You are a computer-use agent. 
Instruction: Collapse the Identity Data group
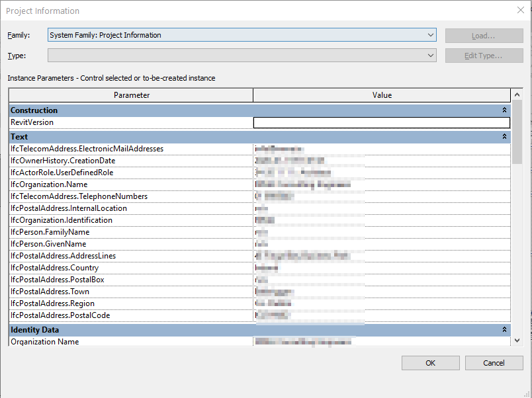click(505, 329)
